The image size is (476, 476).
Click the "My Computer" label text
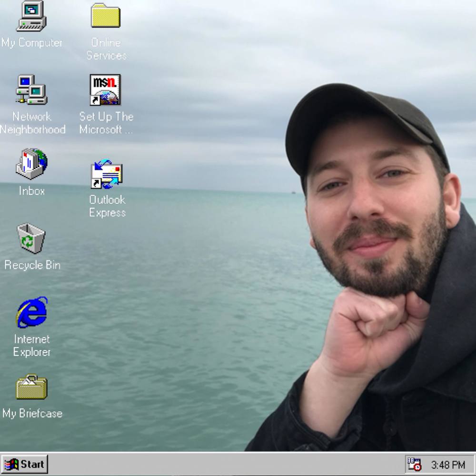(x=32, y=43)
